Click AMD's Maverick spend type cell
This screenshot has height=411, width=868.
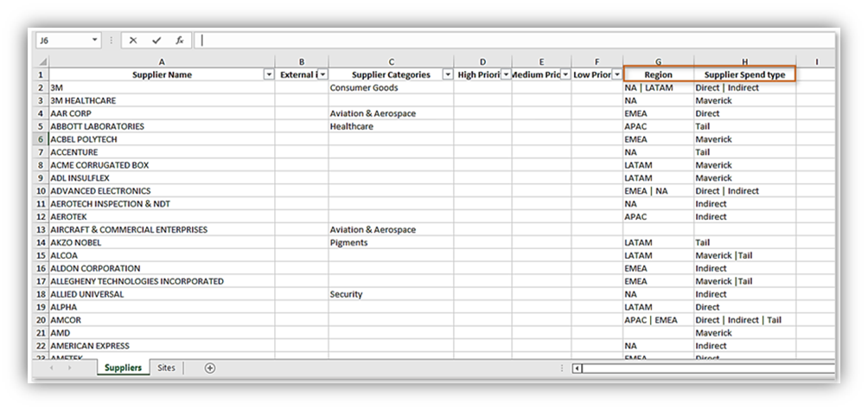tap(745, 333)
